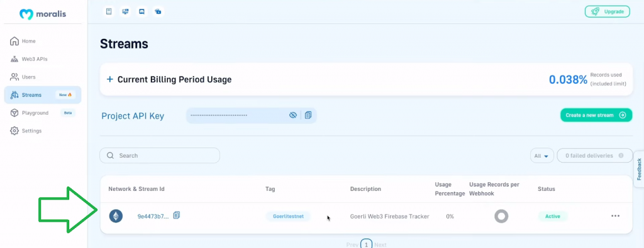Go to Home in sidebar
644x248 pixels.
coord(43,41)
